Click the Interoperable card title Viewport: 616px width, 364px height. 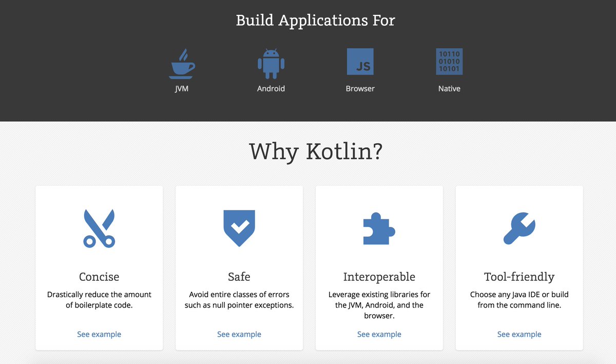click(379, 276)
